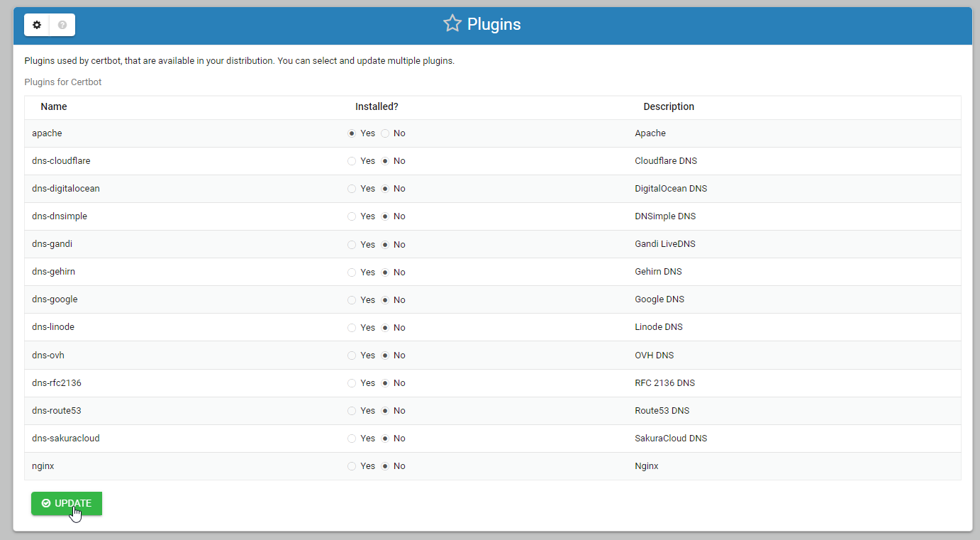
Task: Click the dns-gehirn plugin name
Action: [53, 272]
